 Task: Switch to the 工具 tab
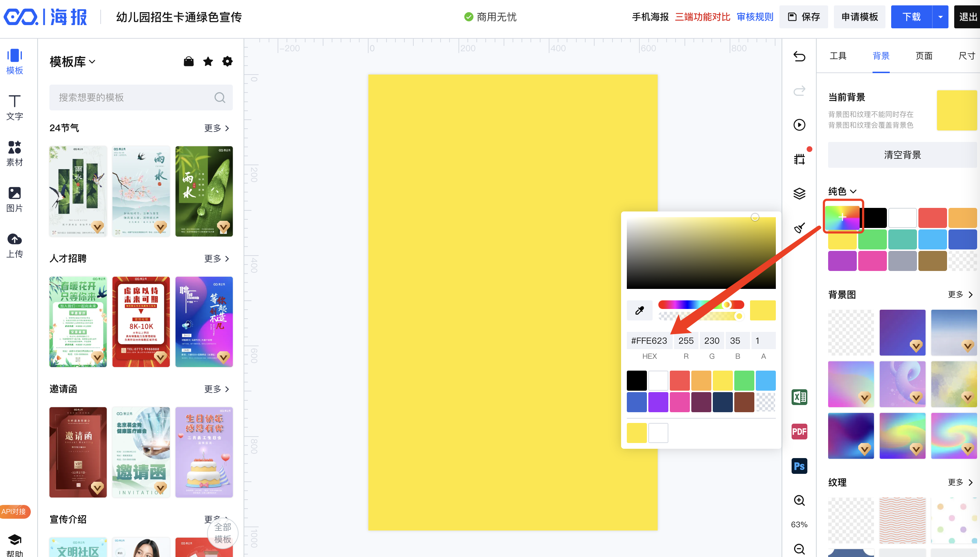pyautogui.click(x=838, y=56)
